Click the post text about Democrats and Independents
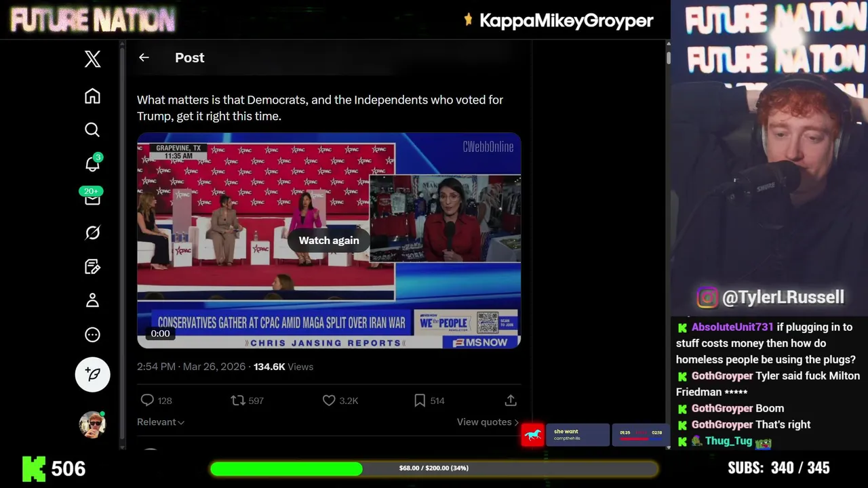Viewport: 868px width, 488px height. pyautogui.click(x=320, y=108)
